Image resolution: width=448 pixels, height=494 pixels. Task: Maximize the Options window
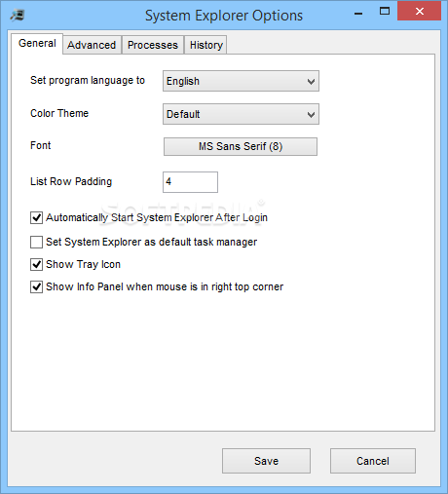385,12
